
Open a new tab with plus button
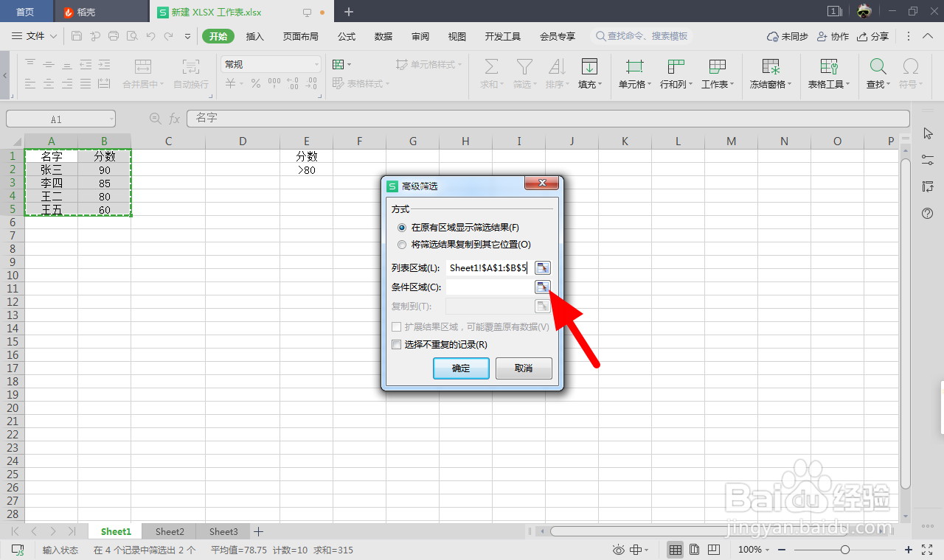pyautogui.click(x=349, y=12)
